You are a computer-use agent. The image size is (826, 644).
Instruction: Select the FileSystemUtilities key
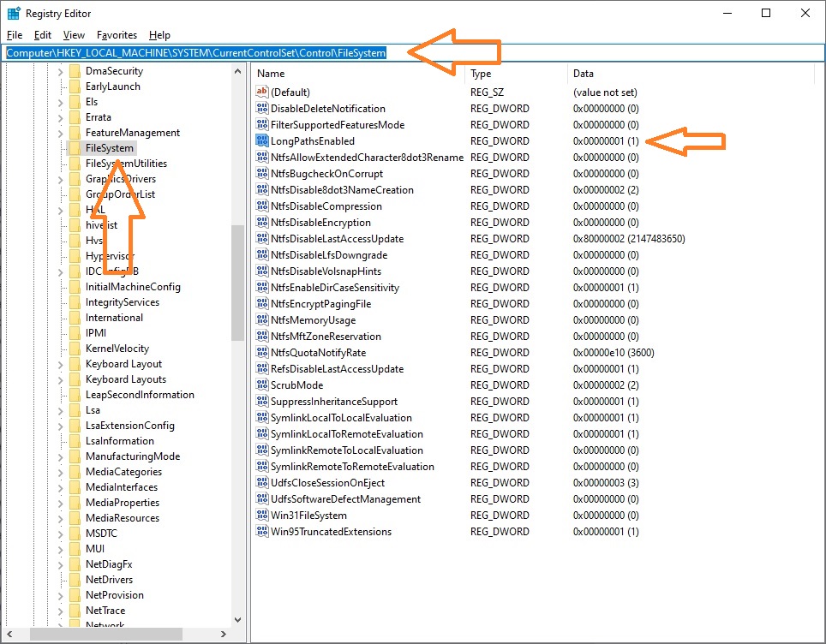point(127,164)
